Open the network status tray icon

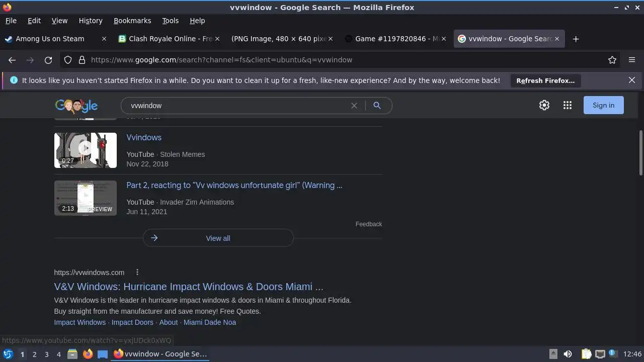point(600,354)
